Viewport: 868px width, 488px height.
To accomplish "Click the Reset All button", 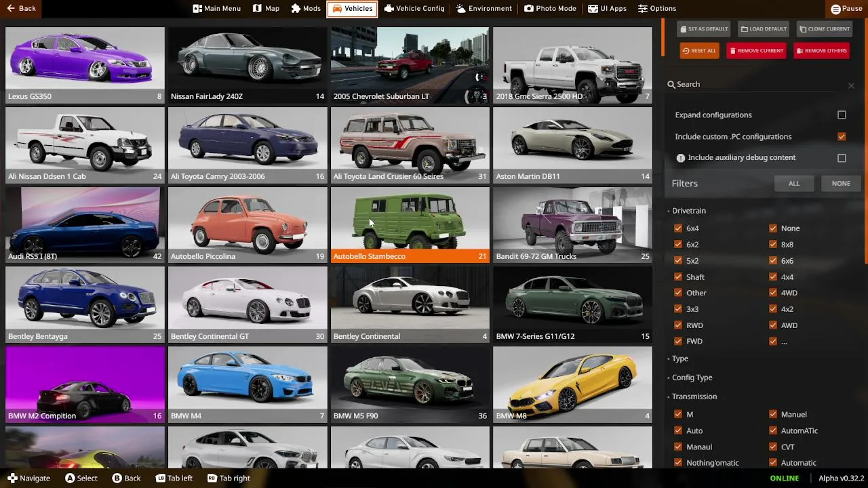I will (x=699, y=51).
